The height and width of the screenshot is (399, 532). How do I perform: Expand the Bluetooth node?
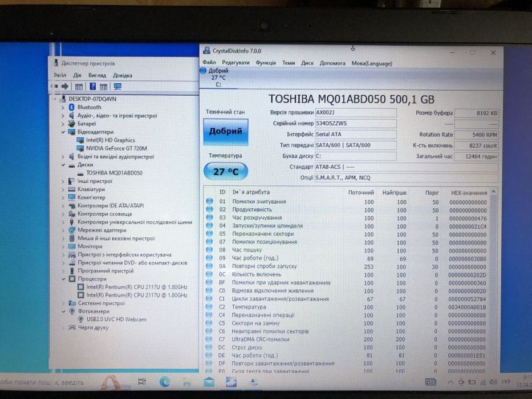(x=63, y=108)
